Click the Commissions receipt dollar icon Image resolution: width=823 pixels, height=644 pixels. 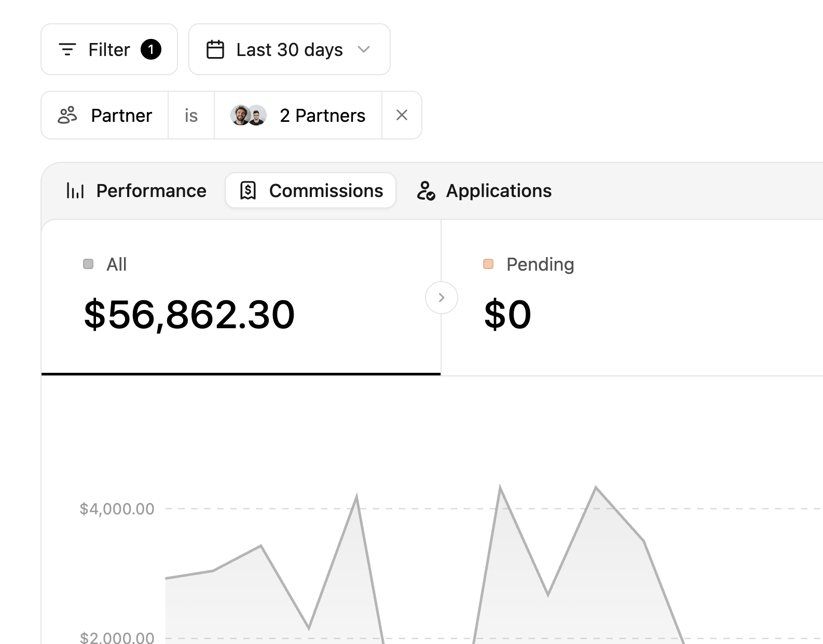[248, 191]
